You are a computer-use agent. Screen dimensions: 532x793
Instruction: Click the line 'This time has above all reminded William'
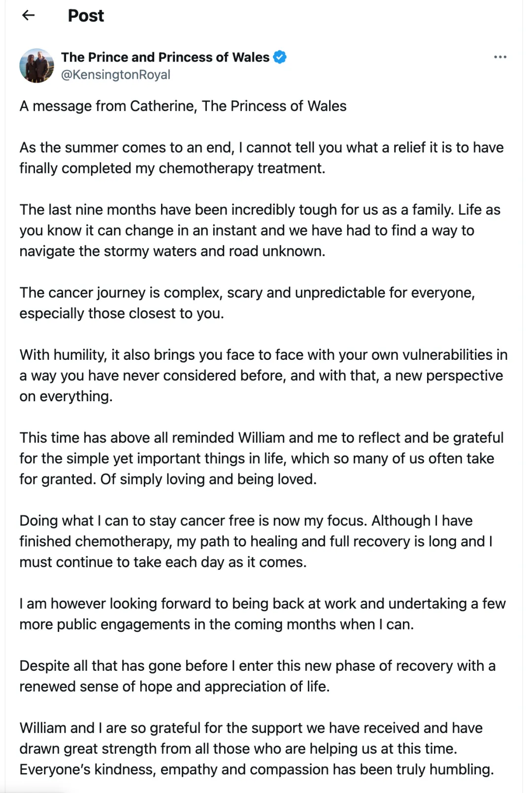point(261,438)
